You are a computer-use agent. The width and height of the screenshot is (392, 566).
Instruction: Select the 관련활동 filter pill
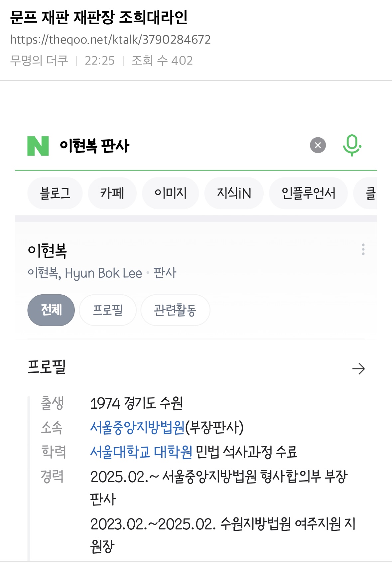(x=175, y=310)
